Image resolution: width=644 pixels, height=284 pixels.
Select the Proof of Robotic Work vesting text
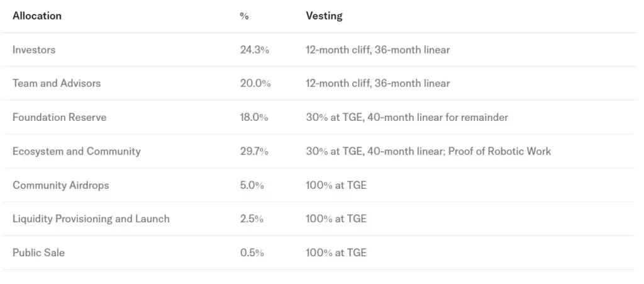coord(500,151)
